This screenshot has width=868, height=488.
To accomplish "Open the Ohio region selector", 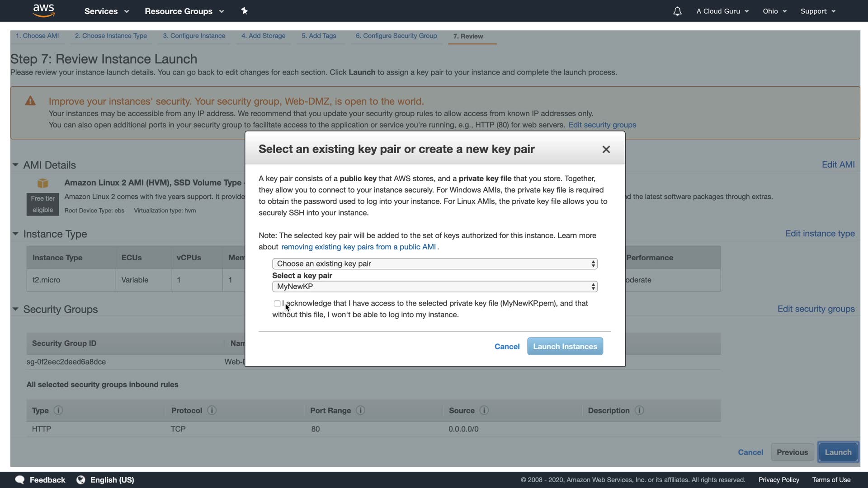I will (x=774, y=11).
